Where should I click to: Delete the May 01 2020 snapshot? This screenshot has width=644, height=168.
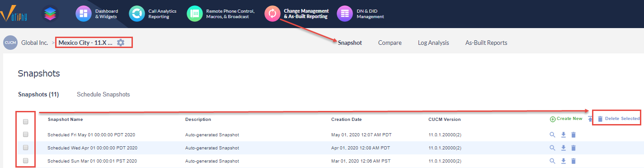tap(573, 134)
